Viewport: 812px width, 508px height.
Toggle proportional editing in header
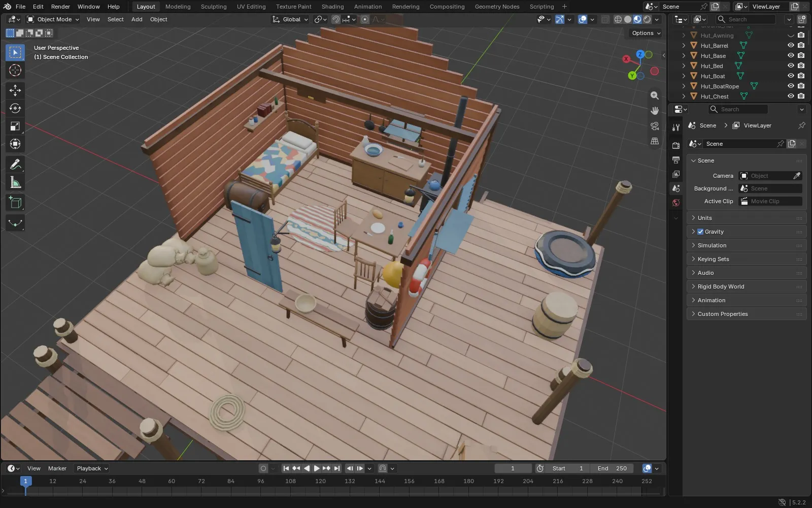point(365,19)
